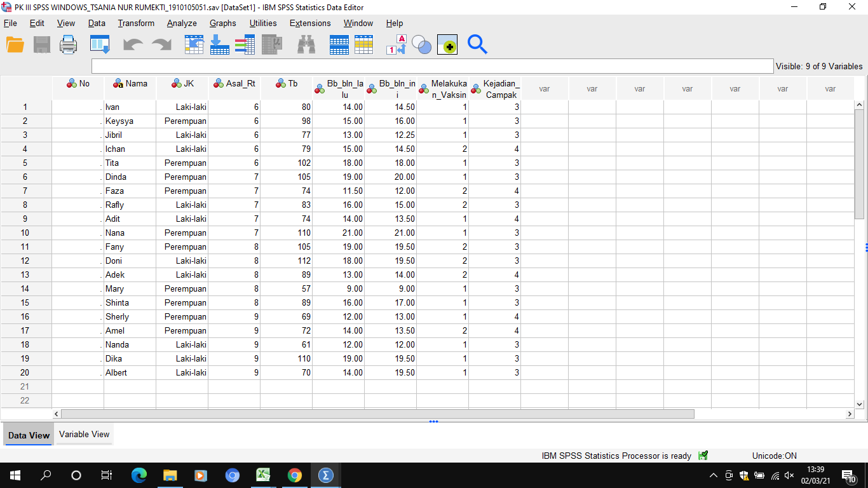Screen dimensions: 868x488
Task: Open the Variables info icon
Action: pos(245,44)
